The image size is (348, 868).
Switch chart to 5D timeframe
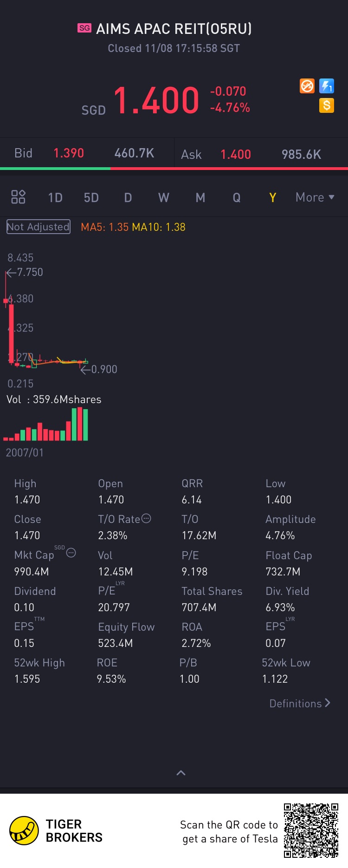coord(91,198)
